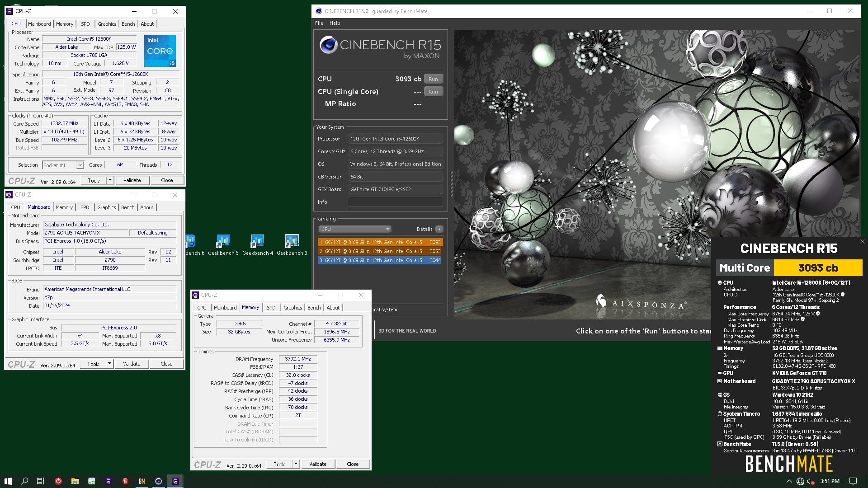Expand ranking Details arrow in Cinebench

click(439, 229)
